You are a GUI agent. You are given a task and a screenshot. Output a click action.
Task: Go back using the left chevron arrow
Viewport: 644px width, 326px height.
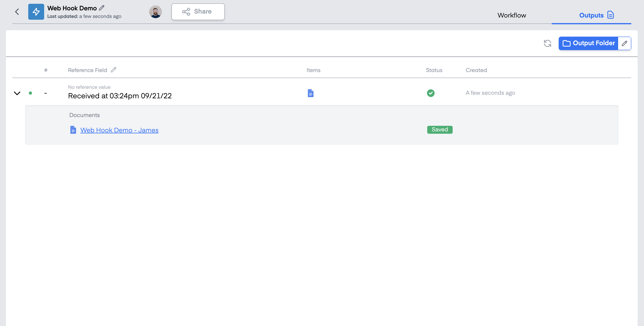17,12
